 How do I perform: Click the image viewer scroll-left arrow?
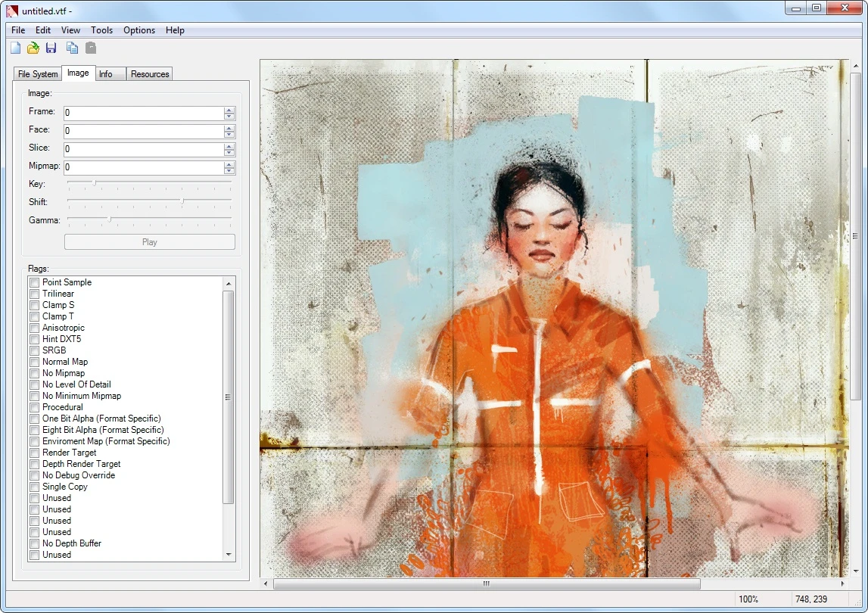[266, 583]
